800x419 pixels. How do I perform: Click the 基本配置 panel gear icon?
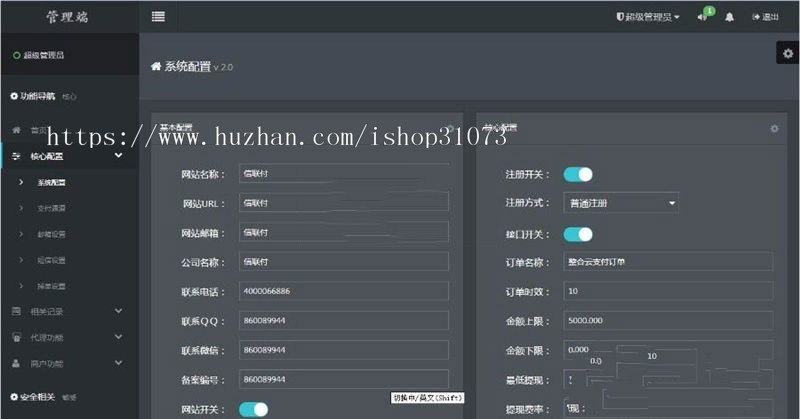[450, 129]
